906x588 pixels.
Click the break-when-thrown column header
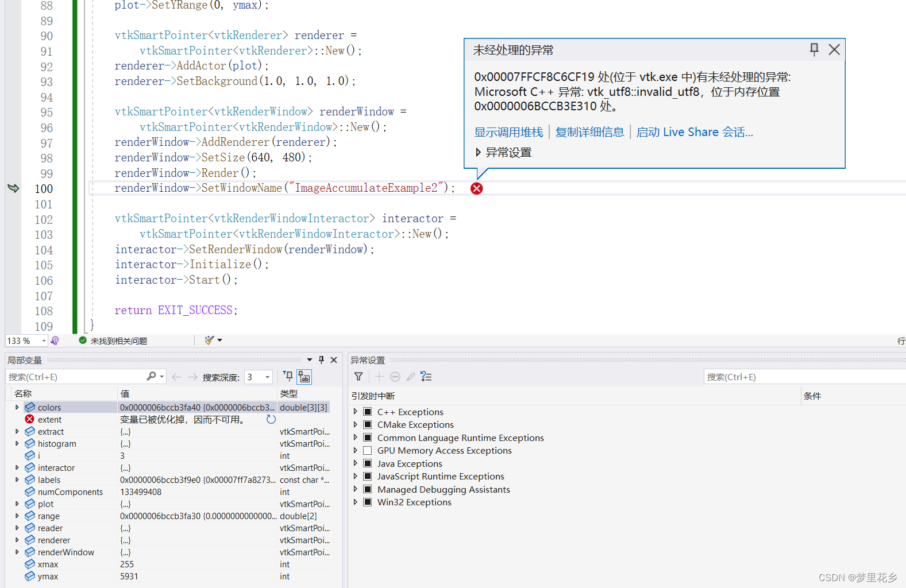click(575, 396)
